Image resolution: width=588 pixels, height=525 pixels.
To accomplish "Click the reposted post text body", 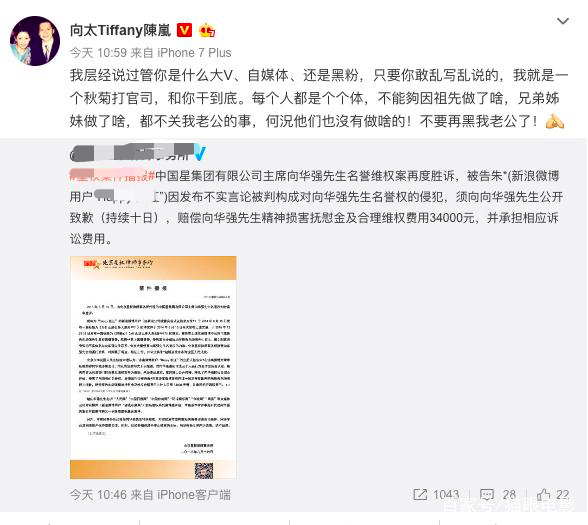I will tap(316, 207).
